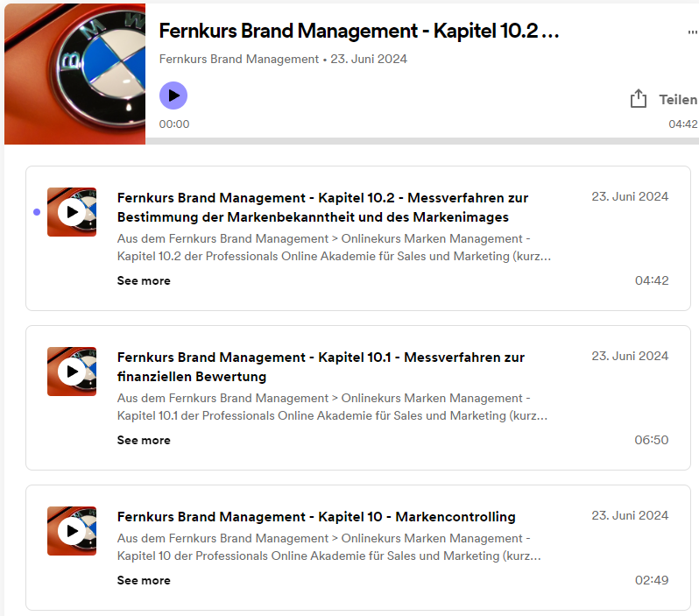
Task: Open the Kapitel 10.1 finanziellen Bewertung title
Action: coord(321,366)
